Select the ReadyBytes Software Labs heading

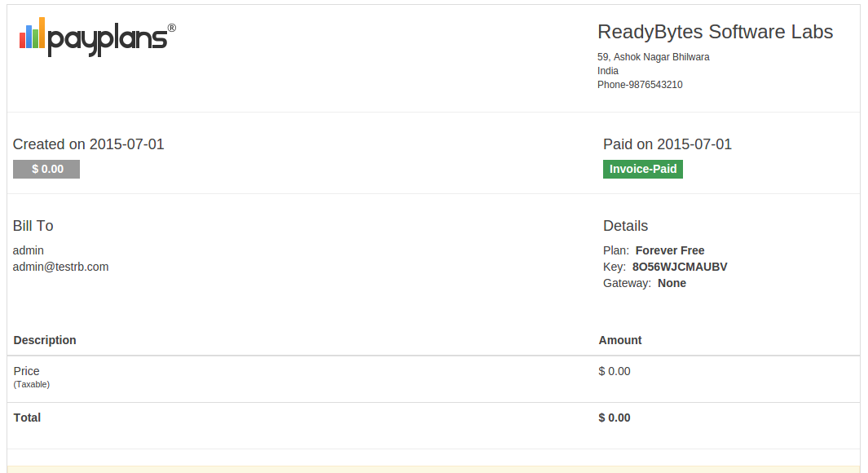coord(715,32)
